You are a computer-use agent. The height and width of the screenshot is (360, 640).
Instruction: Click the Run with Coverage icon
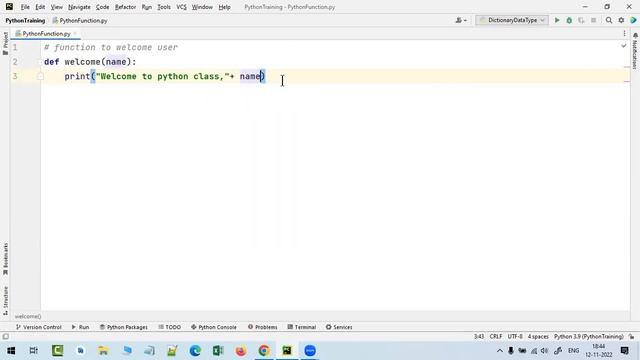pos(581,20)
